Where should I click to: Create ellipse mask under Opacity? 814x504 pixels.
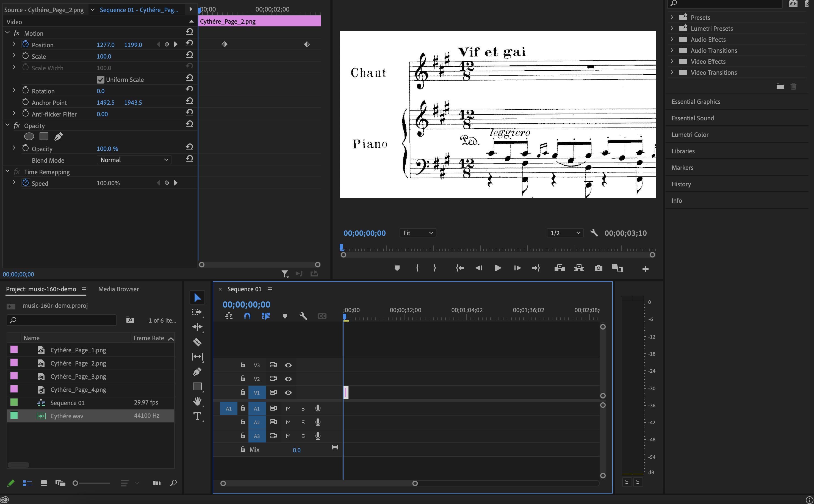pyautogui.click(x=29, y=136)
